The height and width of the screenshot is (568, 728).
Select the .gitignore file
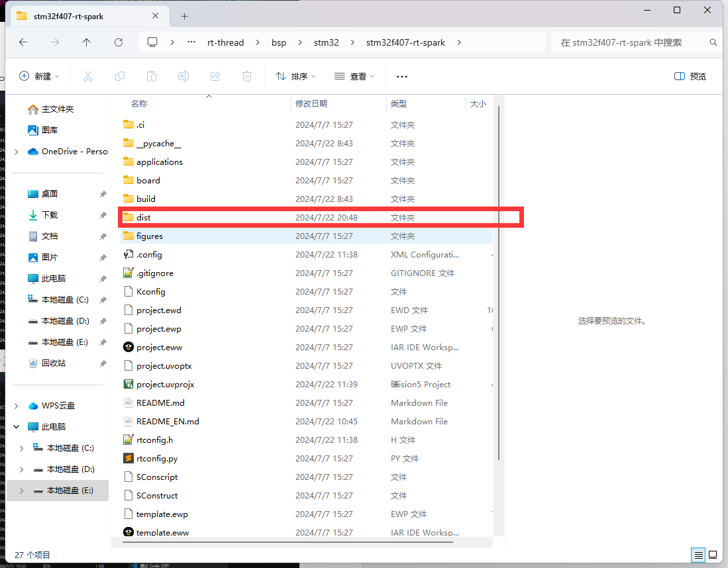coord(307,273)
